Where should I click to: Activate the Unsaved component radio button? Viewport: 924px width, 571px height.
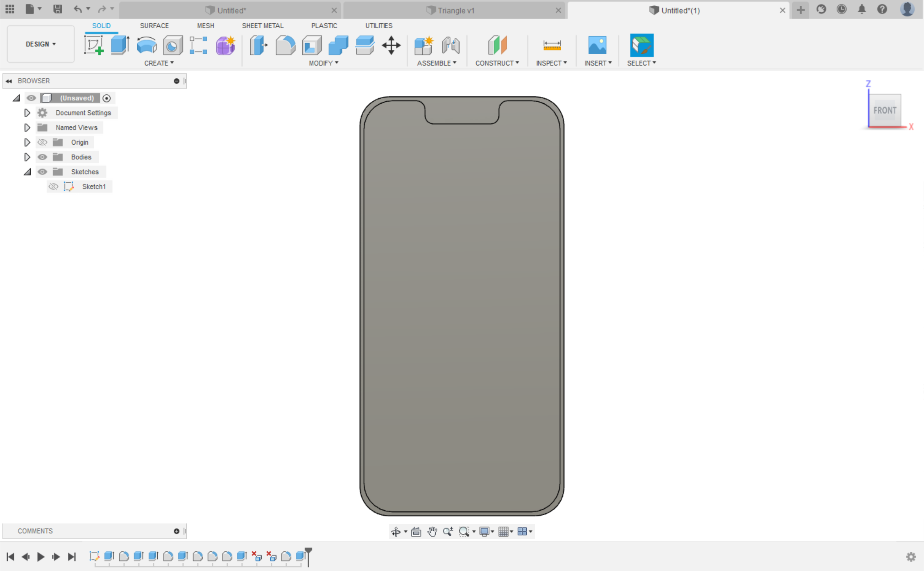(x=106, y=98)
